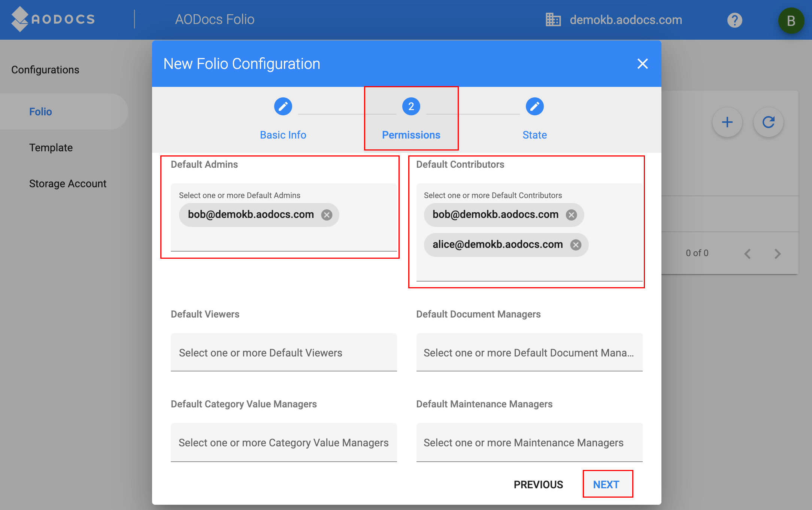
Task: Select the Permissions step label
Action: coord(411,135)
